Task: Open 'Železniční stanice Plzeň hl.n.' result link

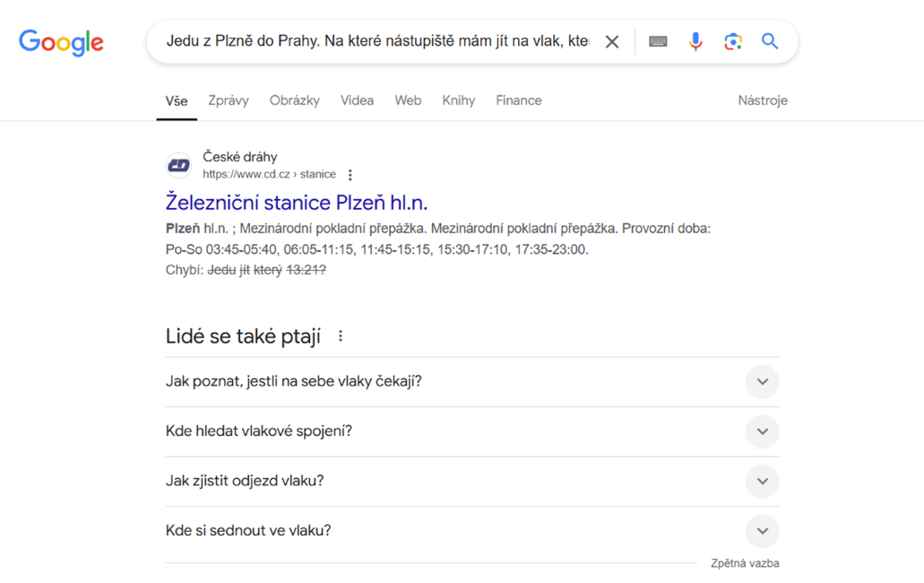Action: click(297, 203)
